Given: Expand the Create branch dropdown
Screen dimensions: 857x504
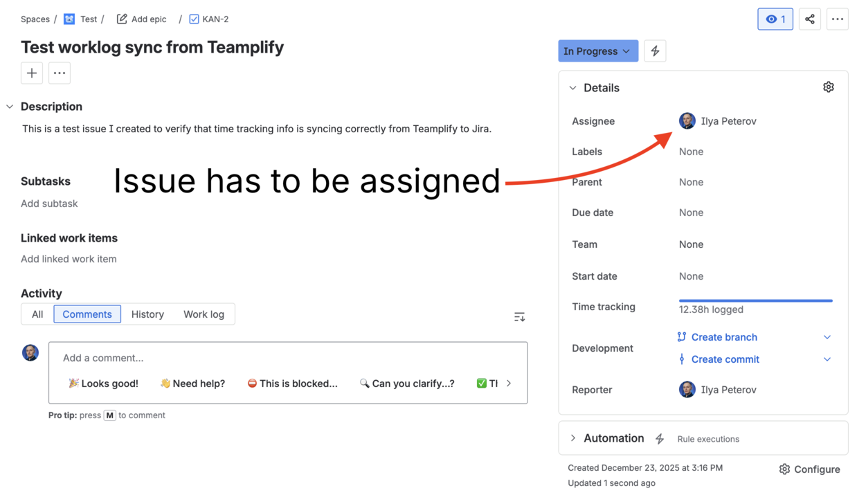Looking at the screenshot, I should 827,337.
